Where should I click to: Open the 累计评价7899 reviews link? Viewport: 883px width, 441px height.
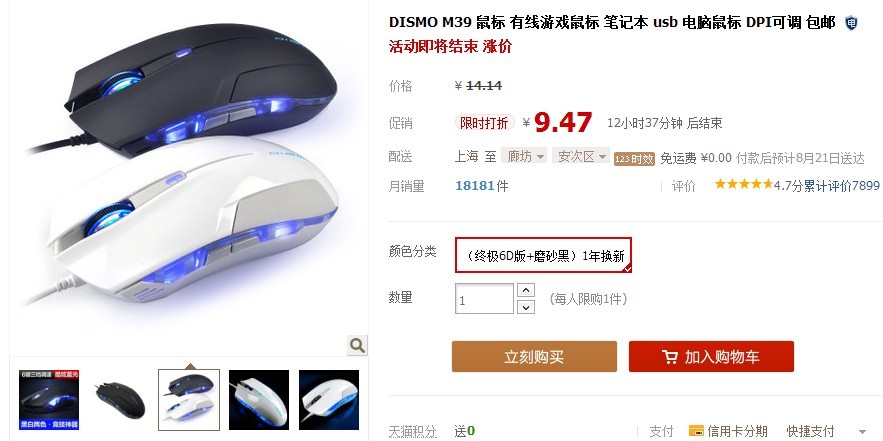(841, 185)
